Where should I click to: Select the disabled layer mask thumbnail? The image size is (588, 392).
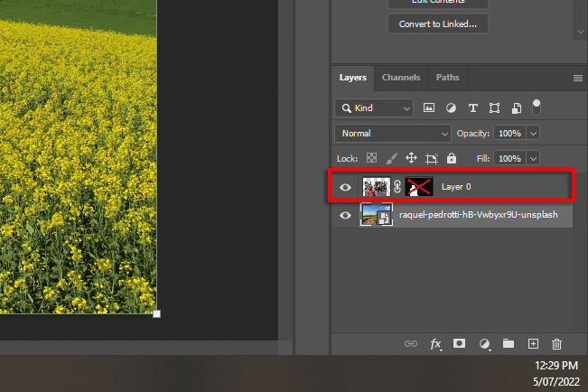click(x=419, y=187)
